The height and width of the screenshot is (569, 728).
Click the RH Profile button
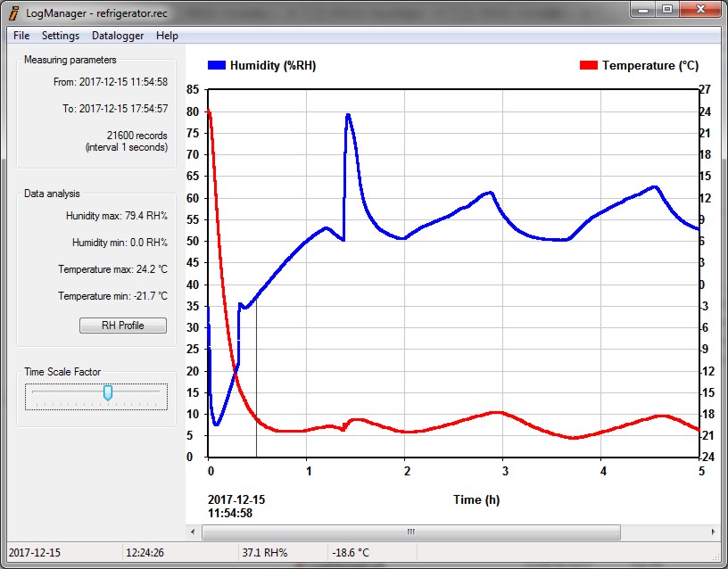click(122, 326)
